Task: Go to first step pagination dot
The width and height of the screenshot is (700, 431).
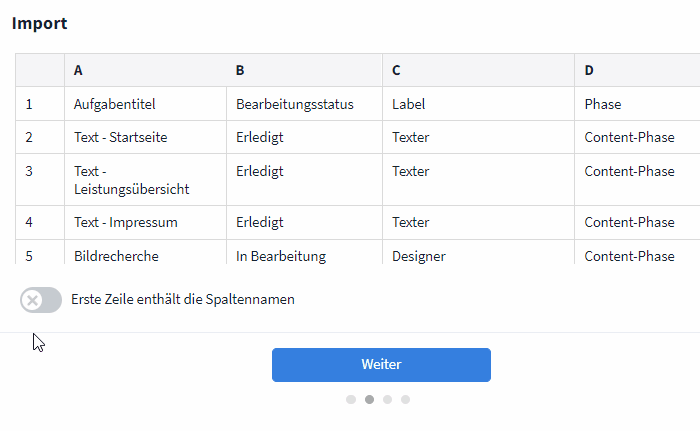Action: (351, 399)
